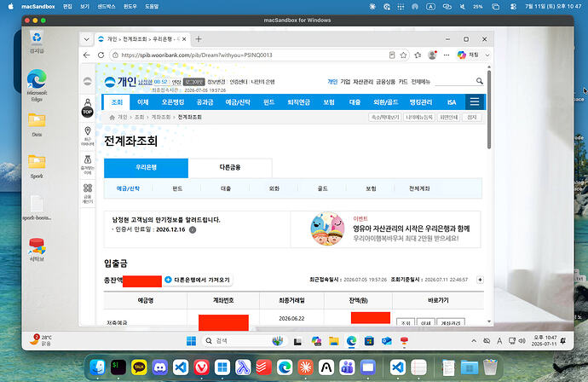This screenshot has height=382, width=588.
Task: Click the home icon in the breadcrumb
Action: click(x=112, y=118)
